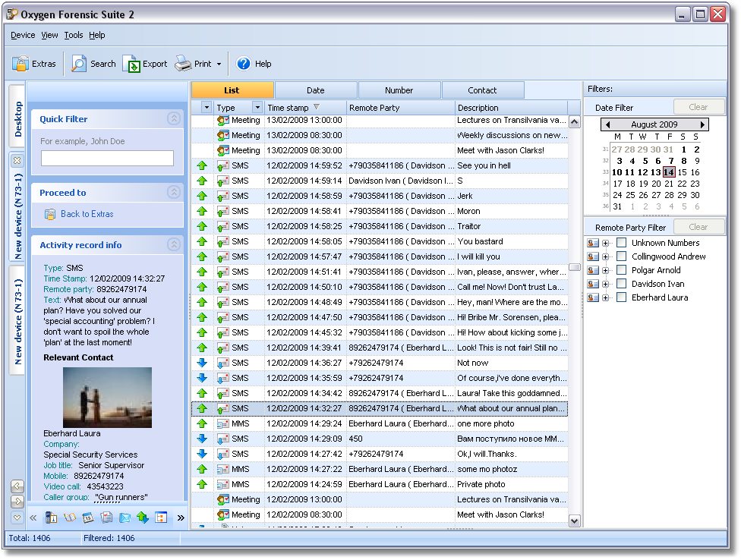Open the messages envelope icon

[x=125, y=518]
